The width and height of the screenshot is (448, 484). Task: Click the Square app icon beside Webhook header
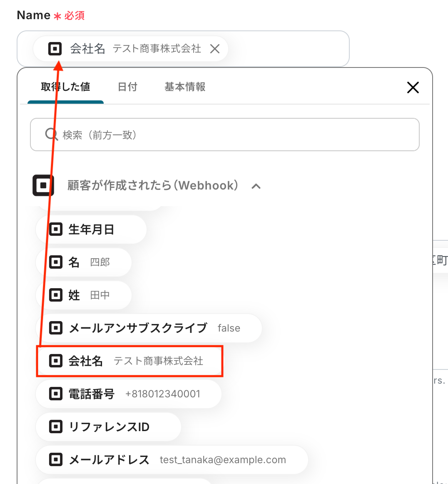[43, 185]
